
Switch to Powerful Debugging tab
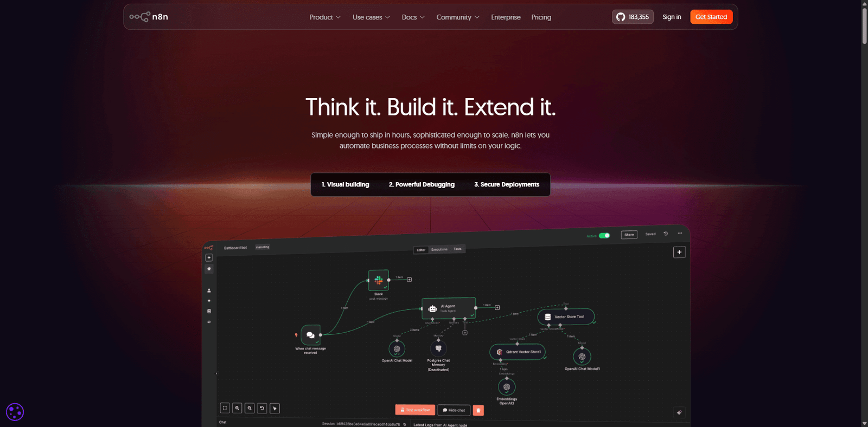[x=422, y=185]
